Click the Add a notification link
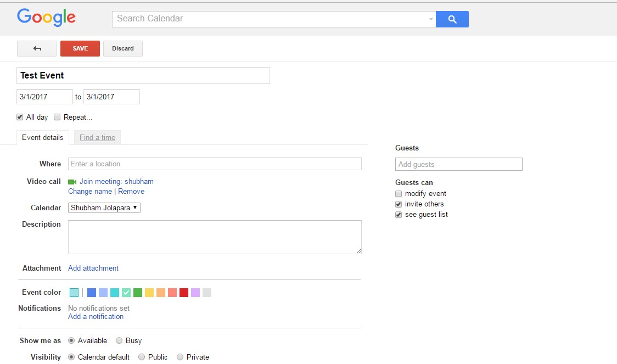Screen dimensions: 617x364 point(96,317)
